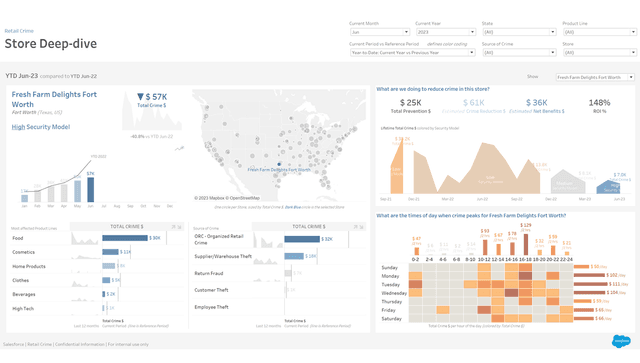Click the Salesforce cloud logo
The width and height of the screenshot is (640, 363).
[621, 341]
